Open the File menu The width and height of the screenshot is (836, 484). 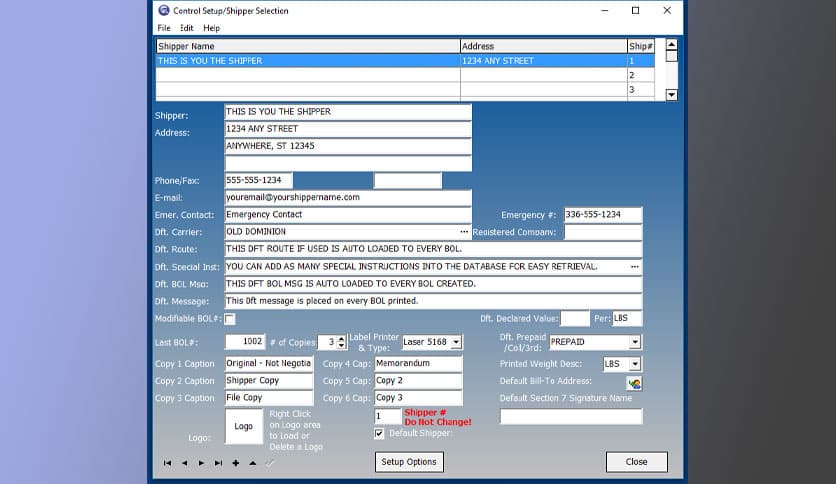(163, 28)
